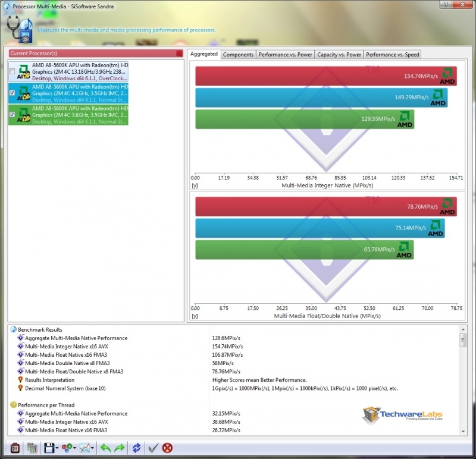
Task: Open the chart icon's dropdown arrow
Action: click(x=92, y=448)
